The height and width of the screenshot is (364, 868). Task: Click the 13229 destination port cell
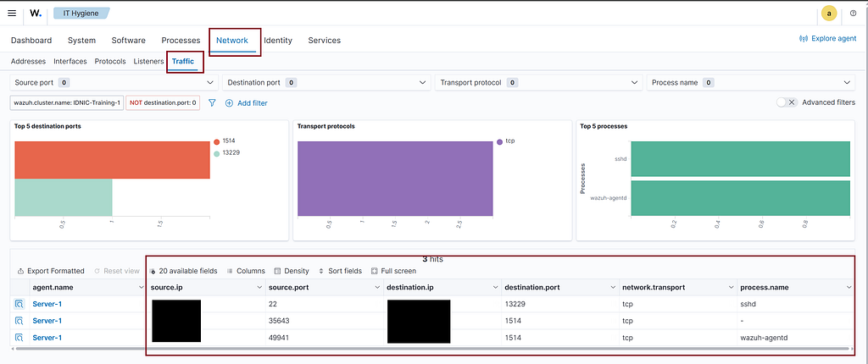[515, 304]
